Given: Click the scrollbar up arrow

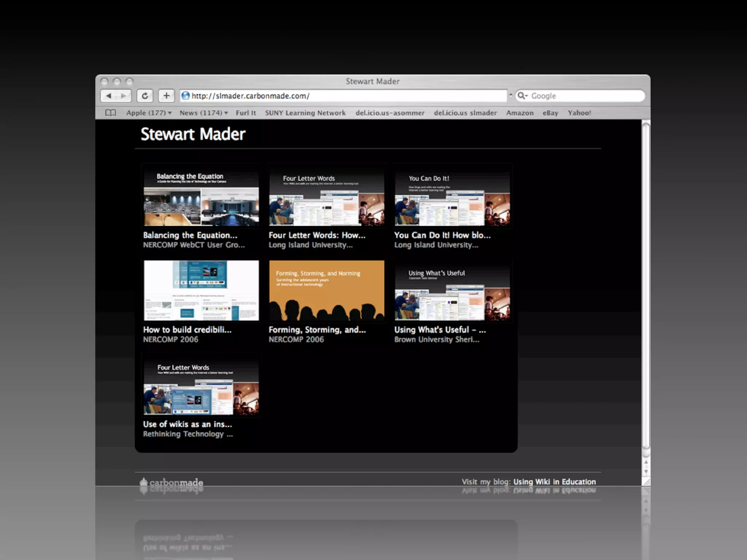Looking at the screenshot, I should pyautogui.click(x=646, y=462).
